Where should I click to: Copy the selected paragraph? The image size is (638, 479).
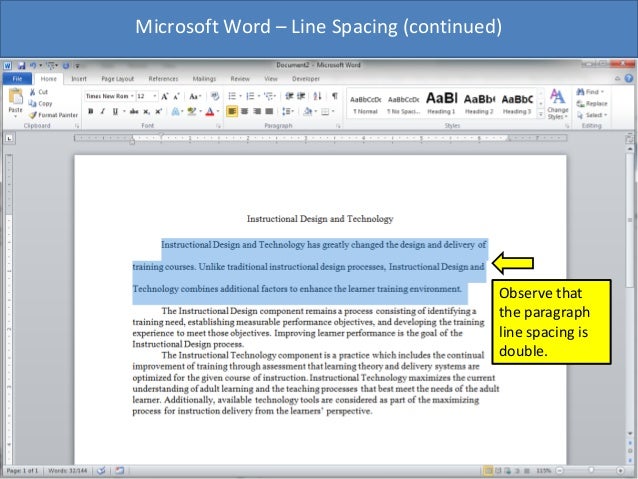(x=40, y=103)
